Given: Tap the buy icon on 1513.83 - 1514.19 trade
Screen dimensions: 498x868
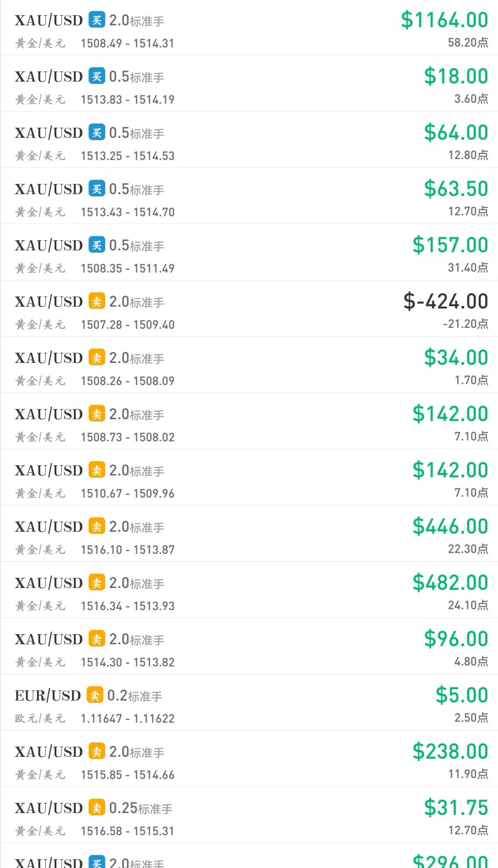Looking at the screenshot, I should tap(97, 76).
